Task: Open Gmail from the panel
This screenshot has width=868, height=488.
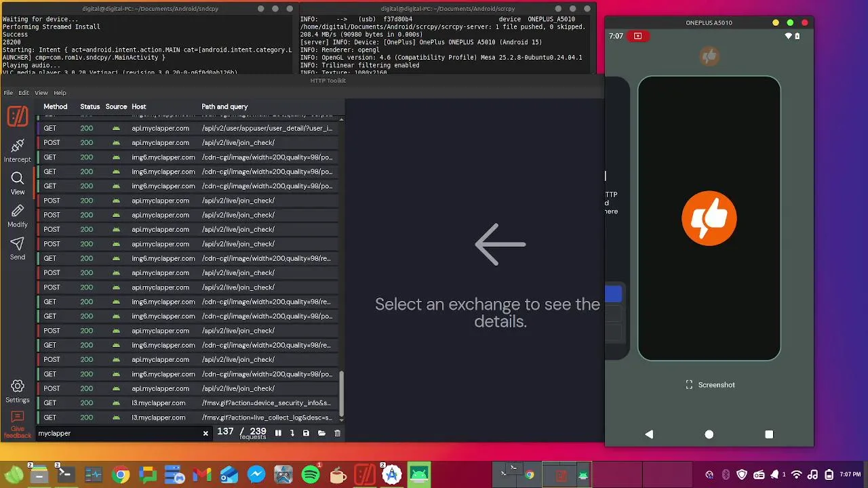Action: [201, 474]
